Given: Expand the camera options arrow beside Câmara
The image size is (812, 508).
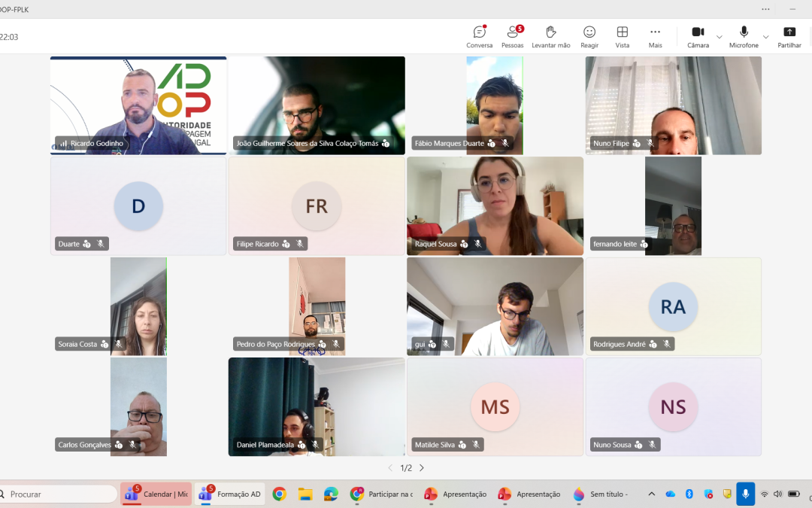Looking at the screenshot, I should [720, 37].
